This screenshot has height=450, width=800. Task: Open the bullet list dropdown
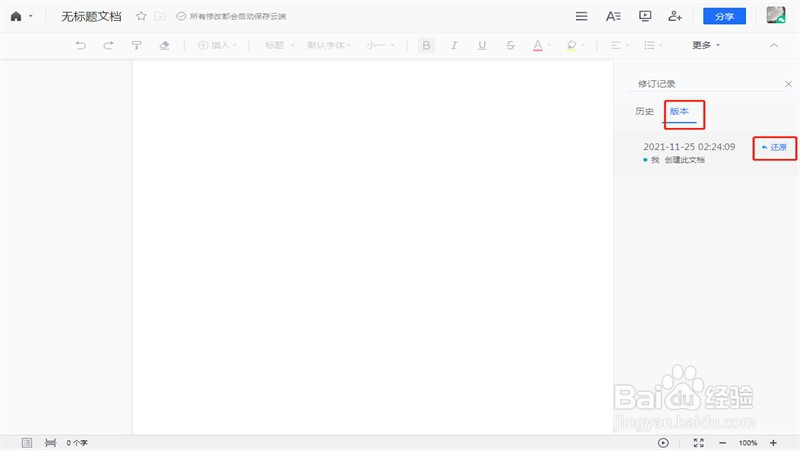click(x=653, y=45)
